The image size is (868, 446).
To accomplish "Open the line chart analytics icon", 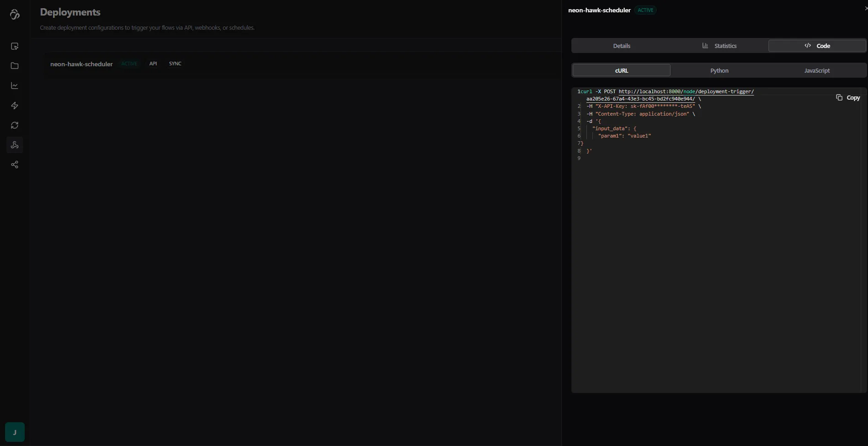I will tap(15, 85).
